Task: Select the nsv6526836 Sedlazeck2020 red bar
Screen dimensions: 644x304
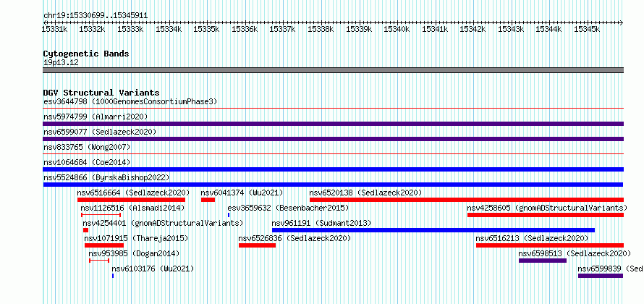Action: click(x=257, y=245)
